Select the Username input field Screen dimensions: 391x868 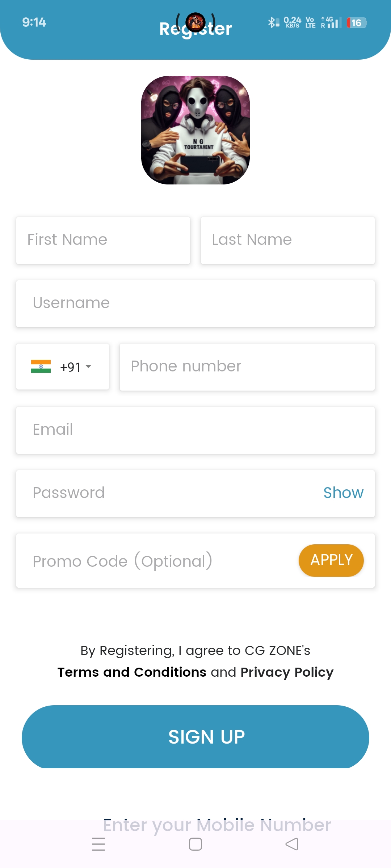pos(195,303)
